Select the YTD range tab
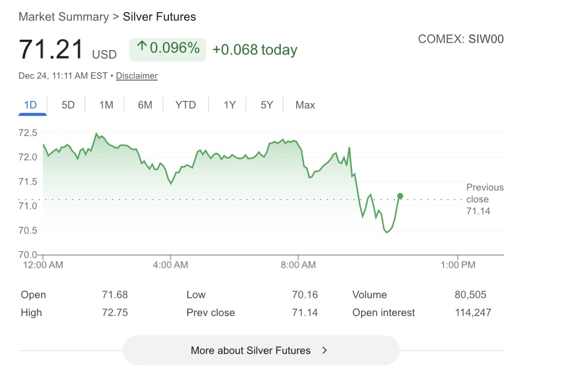Image resolution: width=588 pixels, height=386 pixels. (x=185, y=105)
